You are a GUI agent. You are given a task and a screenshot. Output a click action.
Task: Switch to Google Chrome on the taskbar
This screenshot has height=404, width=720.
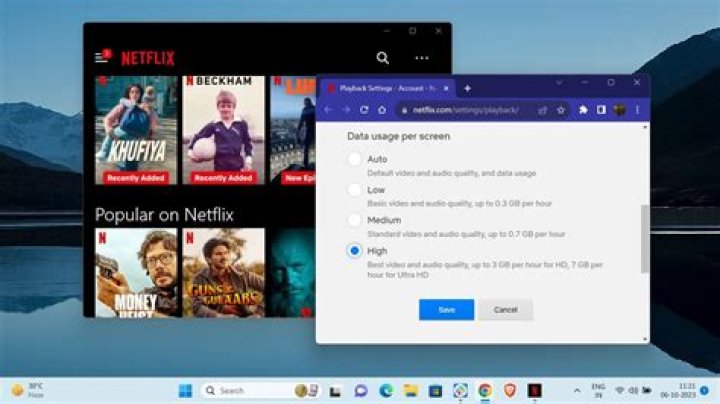click(x=485, y=391)
